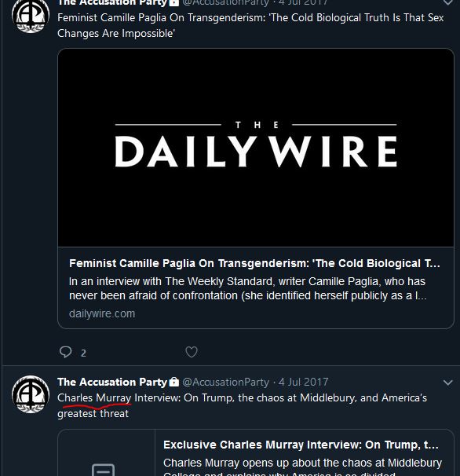Click document placeholder icon in Murray link card
Screen dimensions: 460x476
103,470
